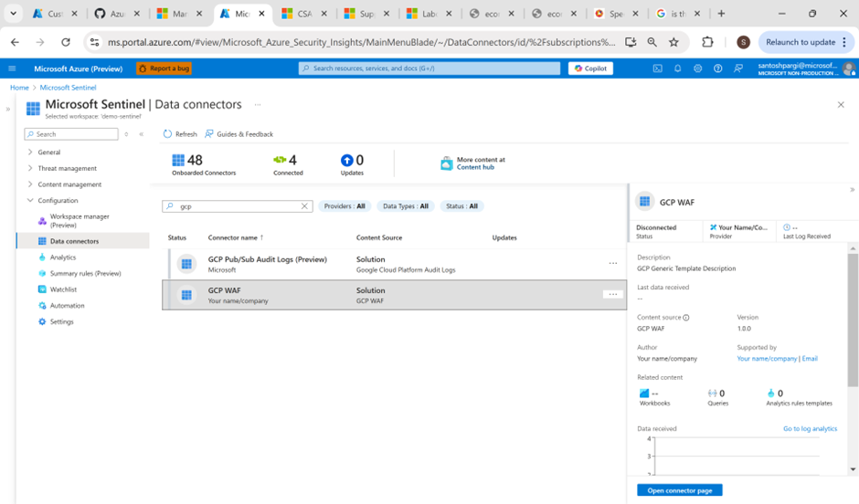This screenshot has height=504, width=859.
Task: Open blade more options ellipsis by title
Action: 258,104
